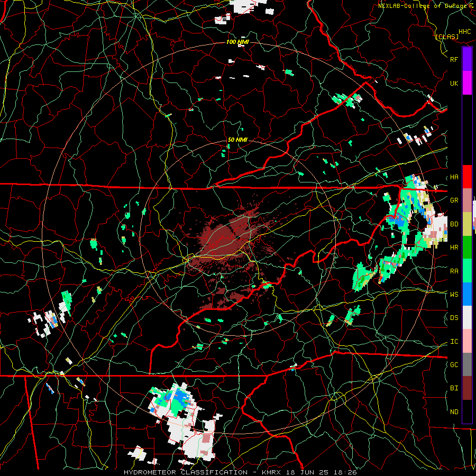This screenshot has width=476, height=476.
Task: Click the 'HYDROMETEOR CLASSIFICATION' caption text
Action: [x=186, y=472]
